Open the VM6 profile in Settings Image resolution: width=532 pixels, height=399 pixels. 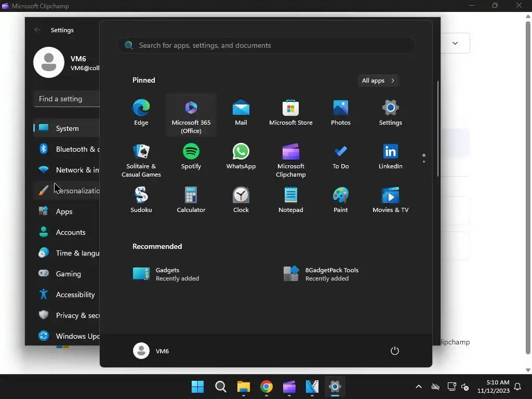[66, 62]
